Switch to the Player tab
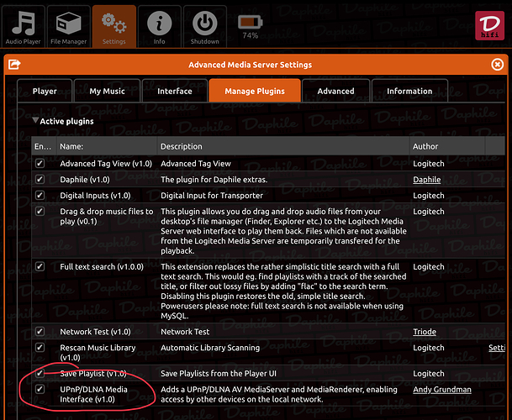This screenshot has height=420, width=512. click(x=45, y=91)
